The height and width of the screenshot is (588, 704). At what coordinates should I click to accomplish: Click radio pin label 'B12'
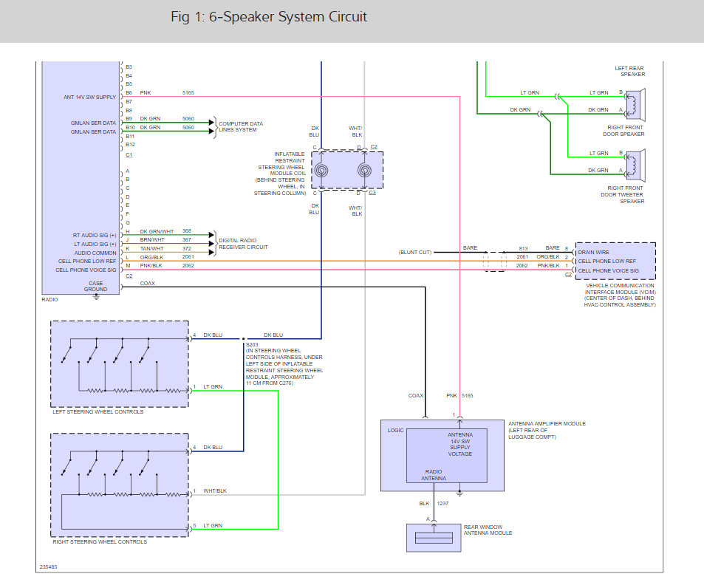click(130, 145)
